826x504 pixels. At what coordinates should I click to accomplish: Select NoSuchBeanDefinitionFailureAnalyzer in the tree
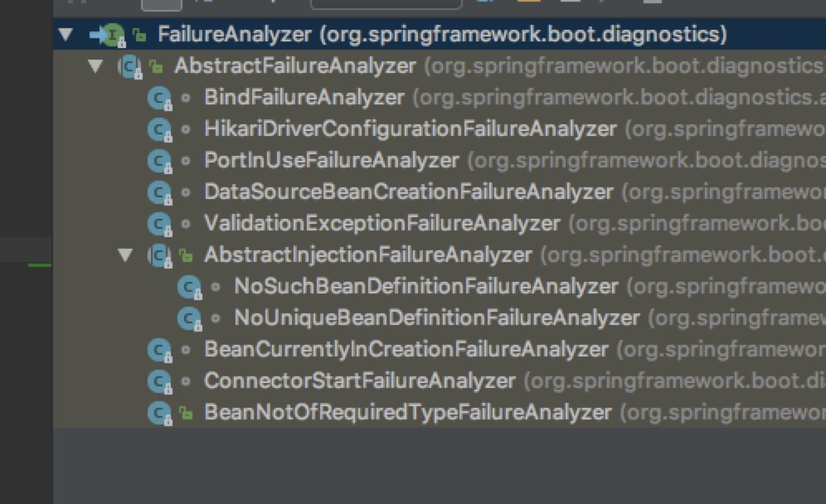[x=426, y=287]
